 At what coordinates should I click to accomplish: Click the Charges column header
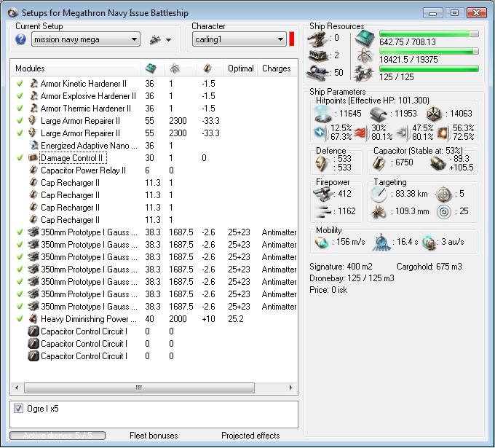click(x=276, y=68)
